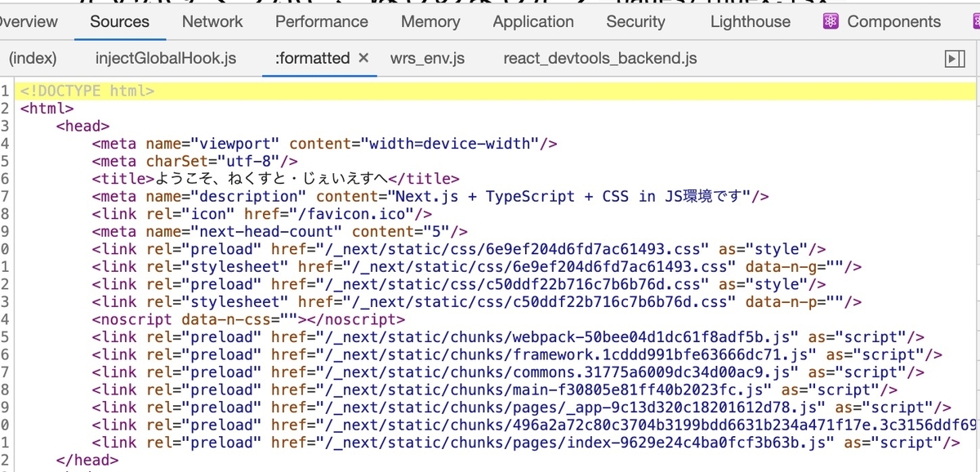Switch to the Security tab
The width and height of the screenshot is (980, 472).
(x=635, y=22)
